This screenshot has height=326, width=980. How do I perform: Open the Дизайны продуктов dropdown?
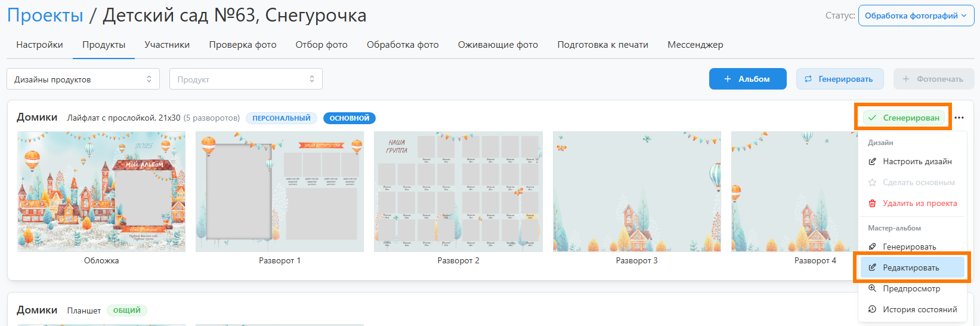coord(83,79)
